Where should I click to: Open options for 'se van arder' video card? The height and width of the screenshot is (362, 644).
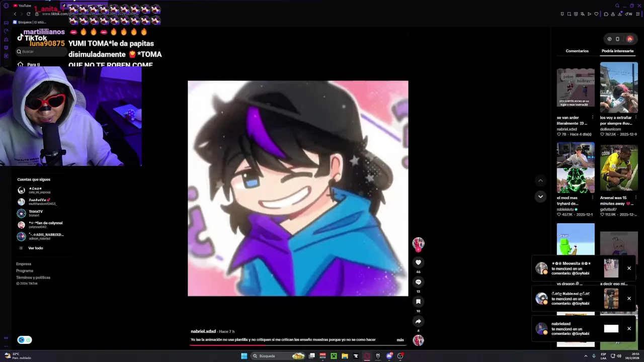tap(593, 117)
